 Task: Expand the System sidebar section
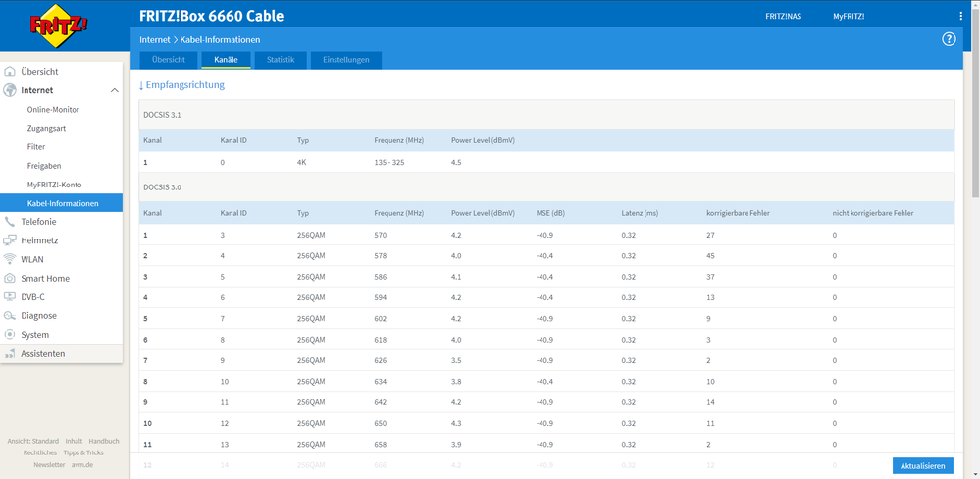tap(34, 335)
